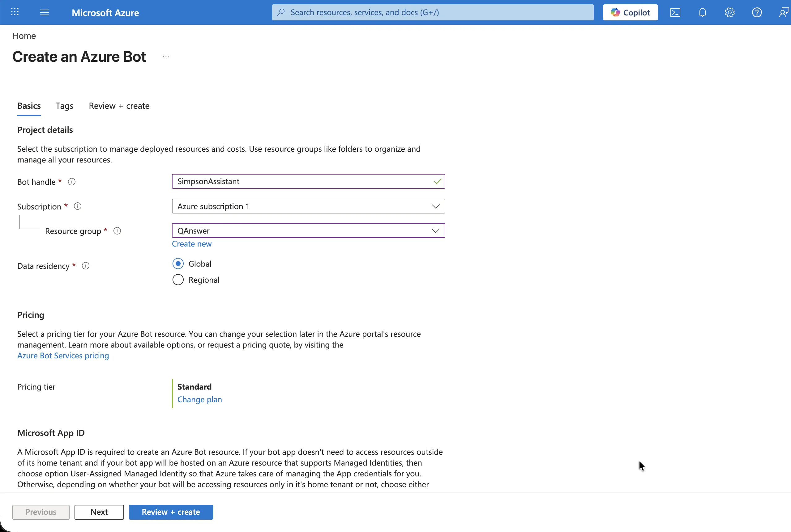This screenshot has width=791, height=532.
Task: Show info tooltip for Subscription
Action: pos(78,206)
